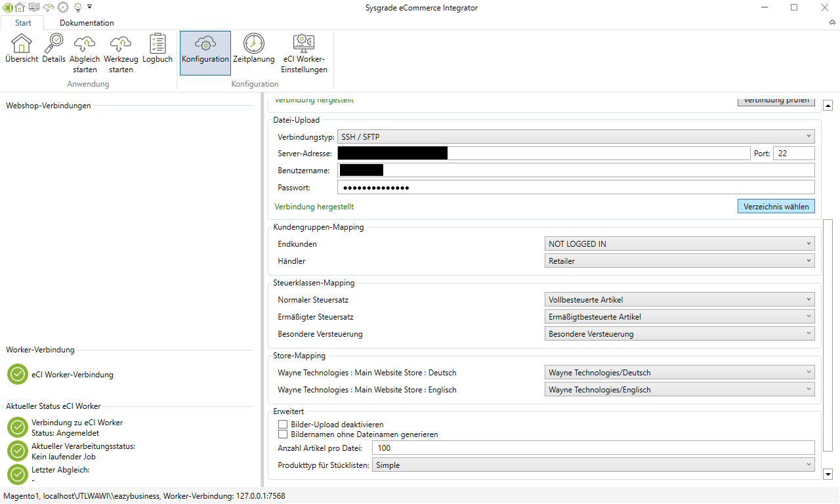The height and width of the screenshot is (504, 840).
Task: Open Ermäßigter Steuersatz dropdown
Action: point(680,317)
